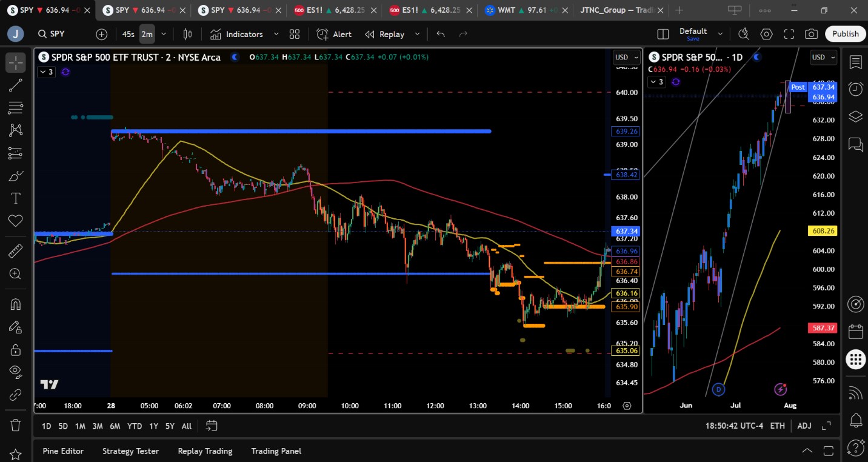Screen dimensions: 868x462
Task: Open quick search with lightning magnifier icon
Action: (x=744, y=35)
